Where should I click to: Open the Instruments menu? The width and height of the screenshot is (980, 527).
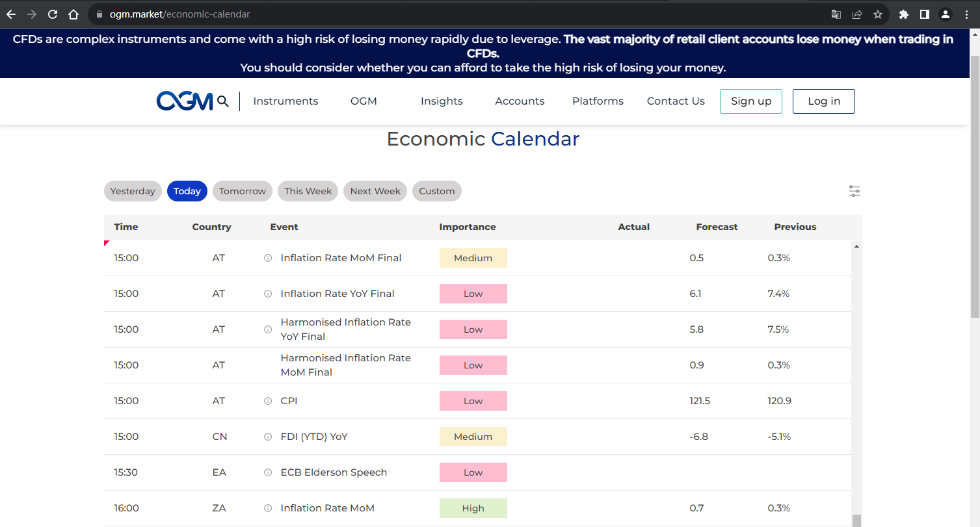click(285, 101)
